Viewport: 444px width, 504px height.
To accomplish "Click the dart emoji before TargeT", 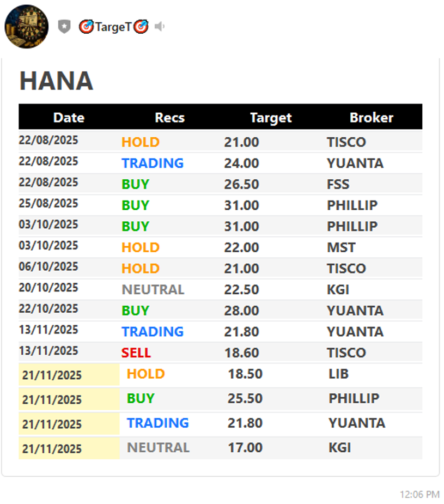I will (x=87, y=27).
